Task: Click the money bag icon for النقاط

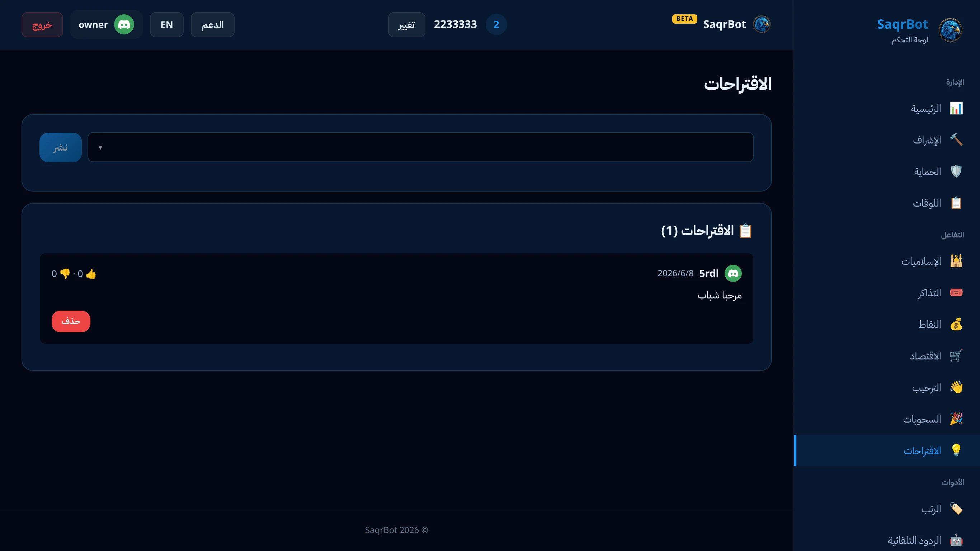Action: [x=956, y=324]
